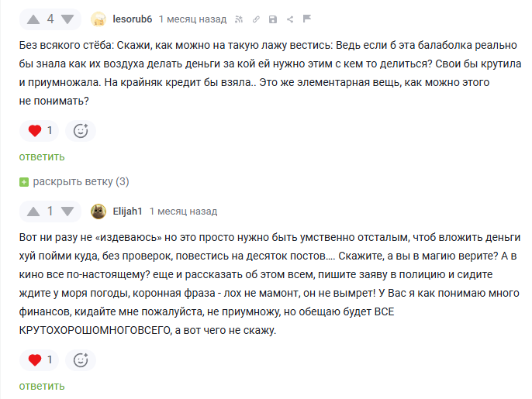Screen dimensions: 532x399
Task: Share lesorub6 comment via share icon
Action: [x=289, y=19]
